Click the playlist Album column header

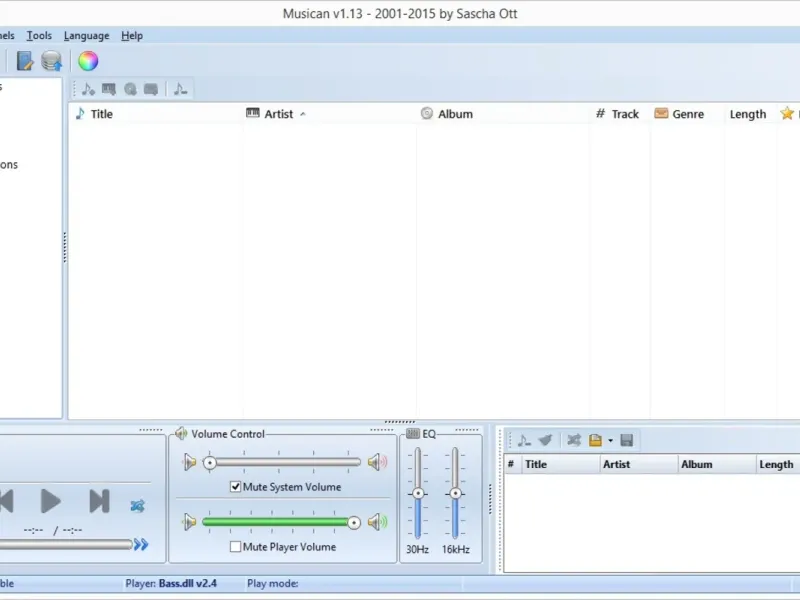(x=717, y=464)
